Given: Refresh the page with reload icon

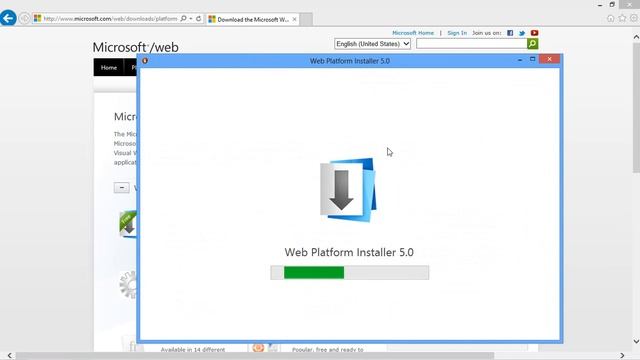Looking at the screenshot, I should coord(198,18).
